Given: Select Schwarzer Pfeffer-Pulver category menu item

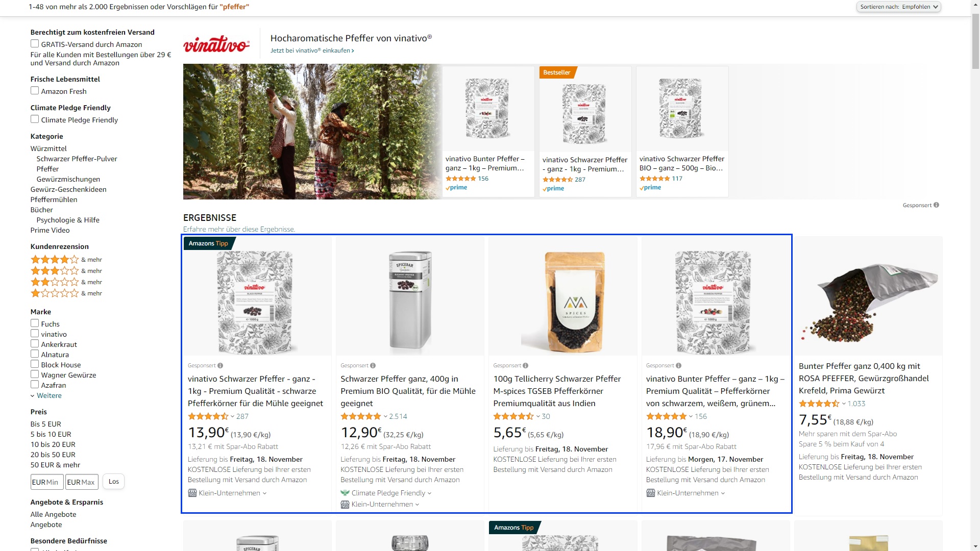Looking at the screenshot, I should 77,158.
